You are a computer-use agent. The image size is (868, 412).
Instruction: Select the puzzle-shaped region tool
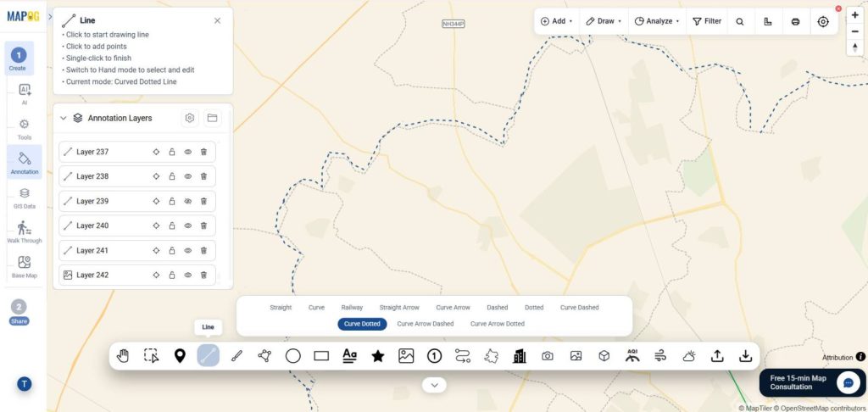pyautogui.click(x=491, y=356)
